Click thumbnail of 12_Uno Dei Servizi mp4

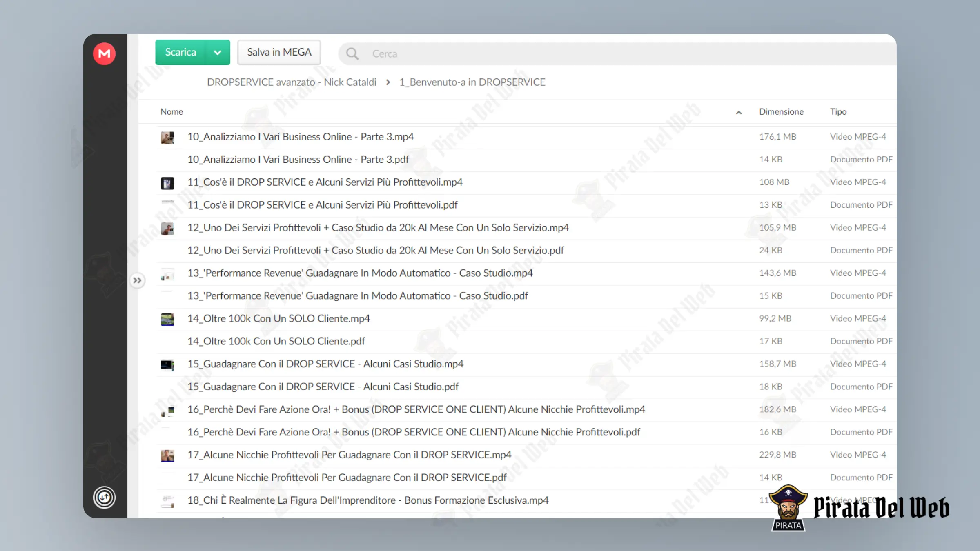[167, 228]
